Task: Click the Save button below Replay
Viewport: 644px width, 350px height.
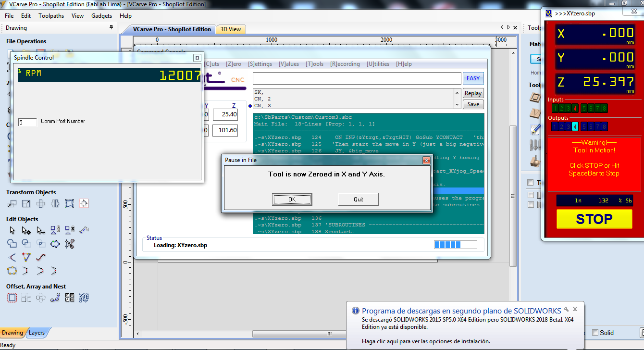Action: [473, 104]
